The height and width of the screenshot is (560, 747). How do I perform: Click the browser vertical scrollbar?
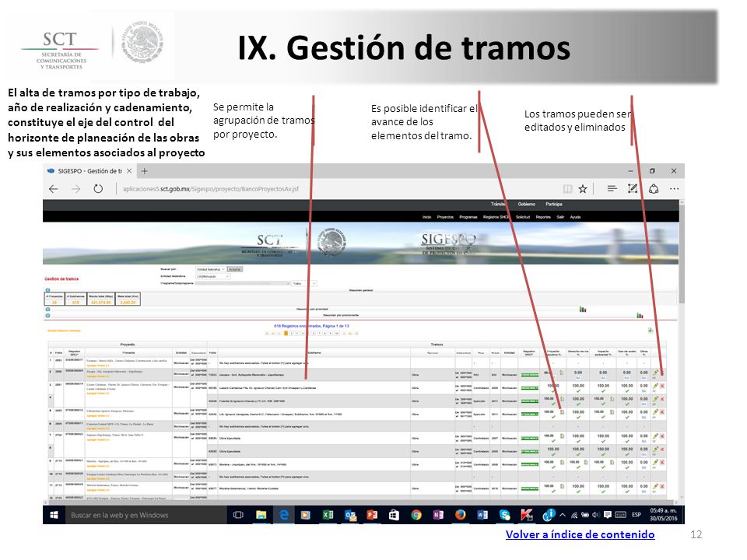click(x=682, y=255)
